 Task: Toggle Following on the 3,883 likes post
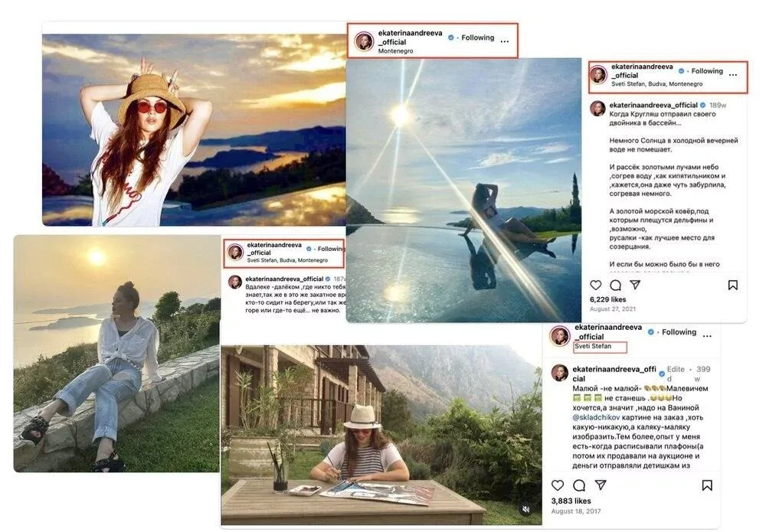(x=679, y=332)
